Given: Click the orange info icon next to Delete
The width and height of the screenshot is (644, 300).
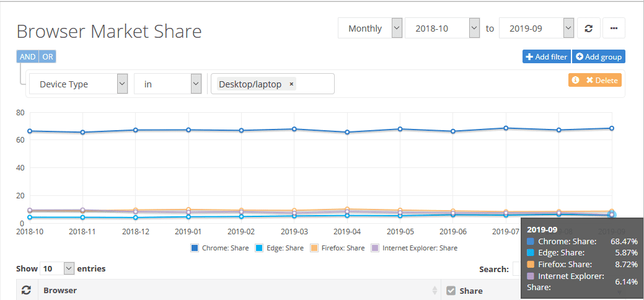Looking at the screenshot, I should [575, 81].
